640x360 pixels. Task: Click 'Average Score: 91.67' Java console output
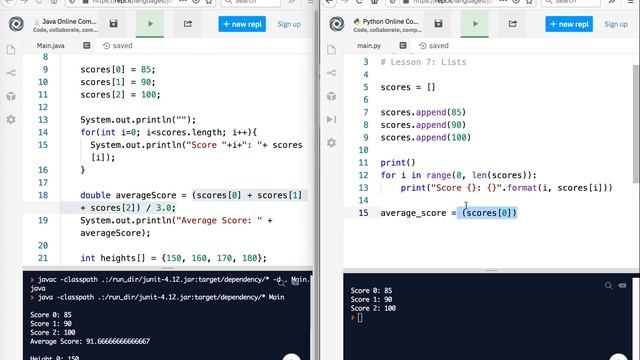pos(90,341)
